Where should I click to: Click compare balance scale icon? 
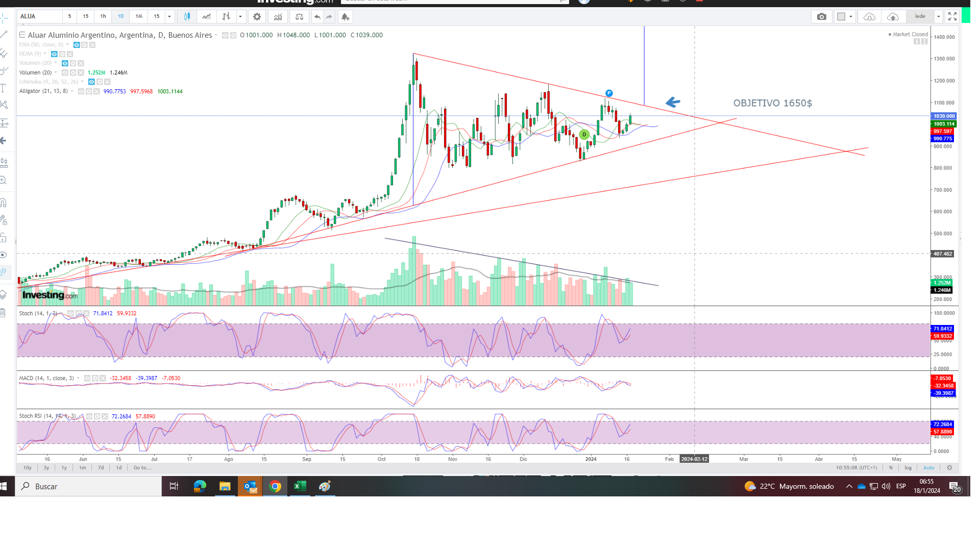[299, 17]
